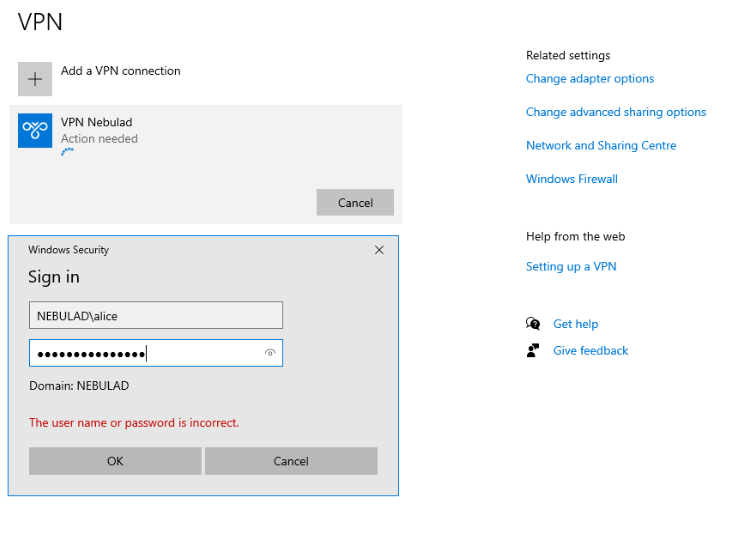The height and width of the screenshot is (544, 752).
Task: Open Change adapter options link
Action: (x=590, y=79)
